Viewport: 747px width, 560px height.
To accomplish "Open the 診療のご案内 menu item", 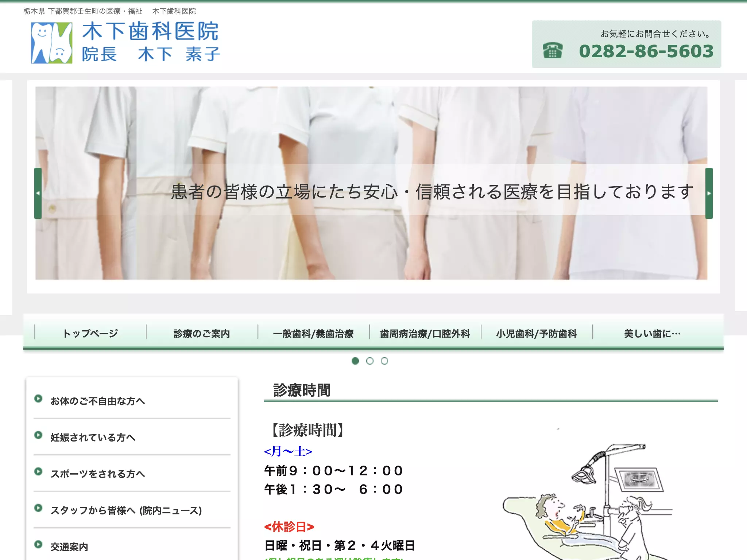I will click(202, 333).
